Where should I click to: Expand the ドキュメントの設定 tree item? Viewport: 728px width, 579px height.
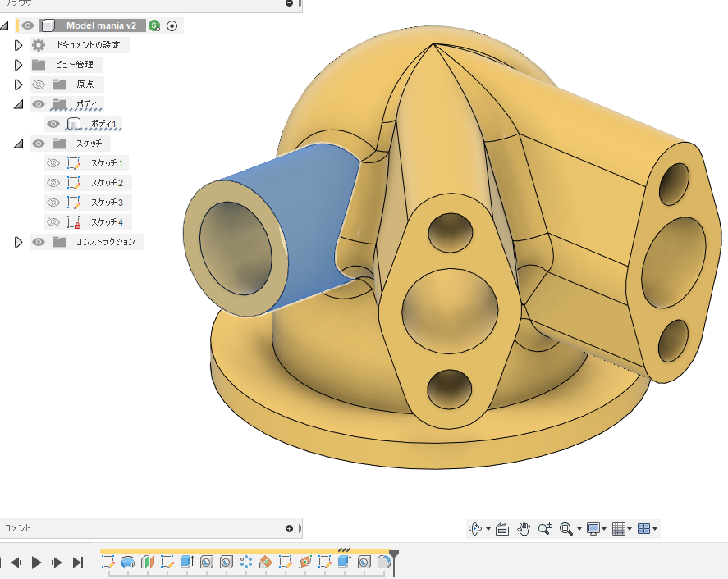[x=18, y=44]
